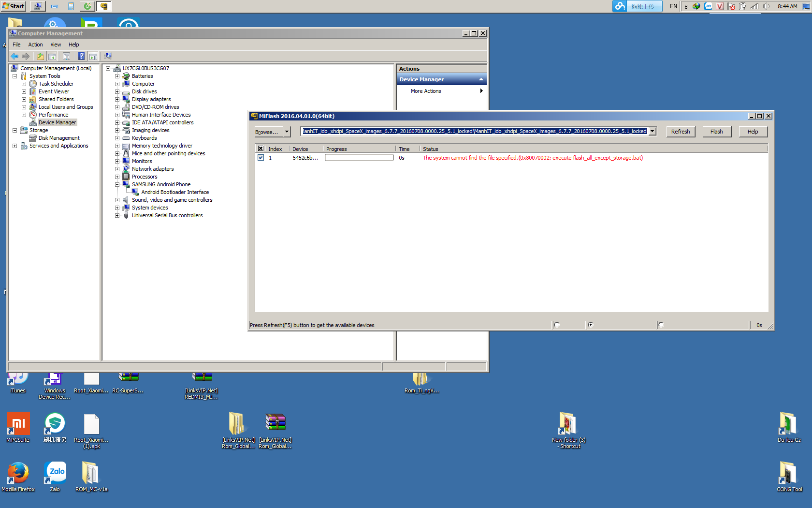Collapse the SAMSUNG Android Phone node
The image size is (812, 508).
tap(117, 184)
